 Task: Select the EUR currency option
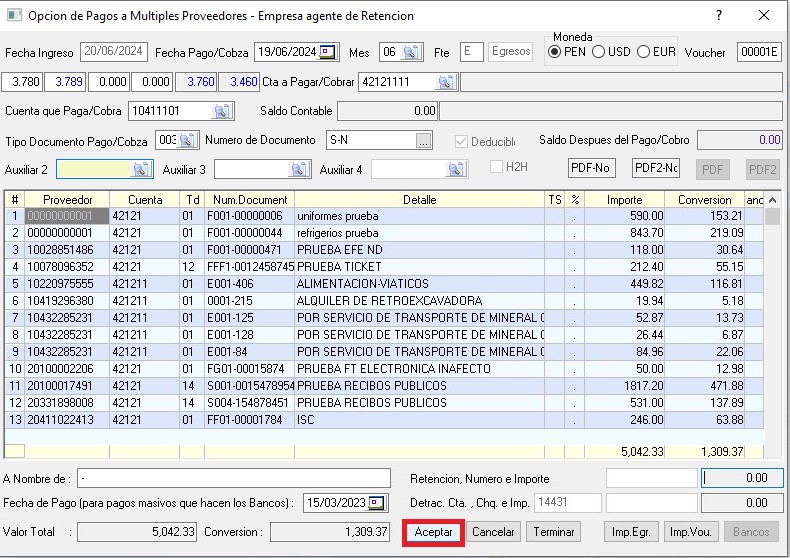tap(644, 52)
